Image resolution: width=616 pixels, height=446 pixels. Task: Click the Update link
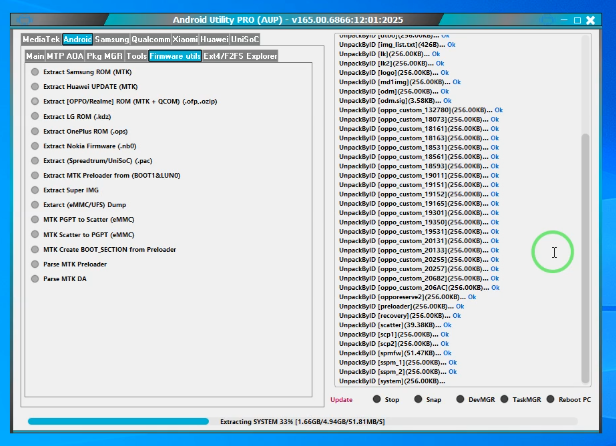pyautogui.click(x=341, y=400)
